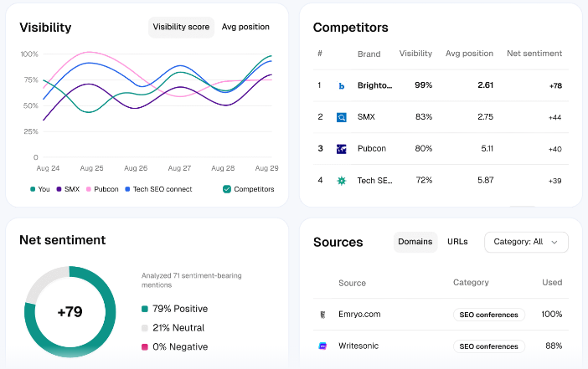Sort sources by Used column header
588x369 pixels.
pyautogui.click(x=552, y=283)
